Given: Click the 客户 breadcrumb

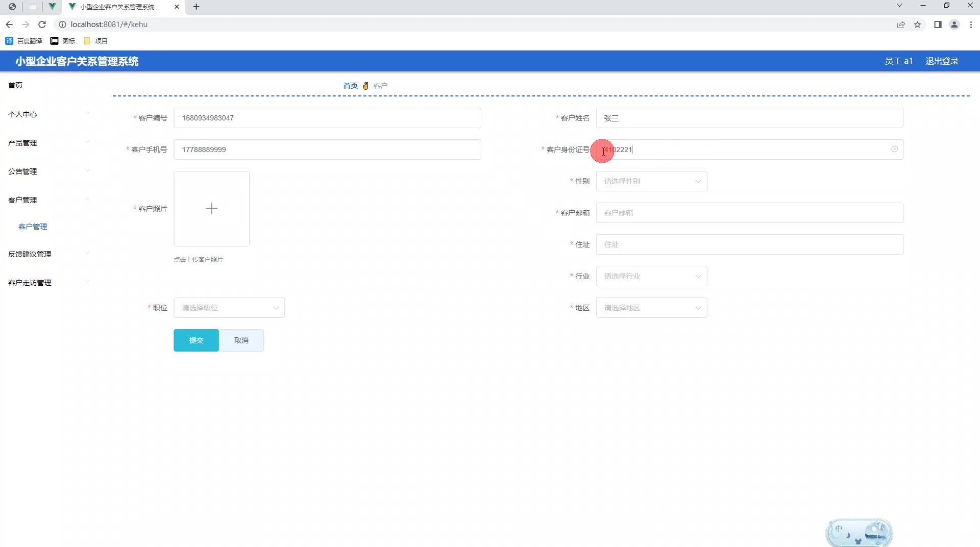Looking at the screenshot, I should [x=380, y=86].
